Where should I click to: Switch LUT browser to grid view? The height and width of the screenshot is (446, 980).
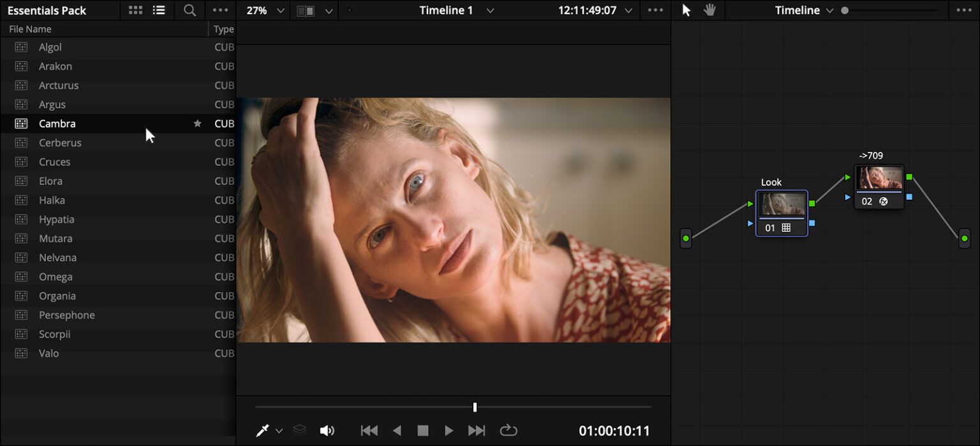[x=135, y=10]
